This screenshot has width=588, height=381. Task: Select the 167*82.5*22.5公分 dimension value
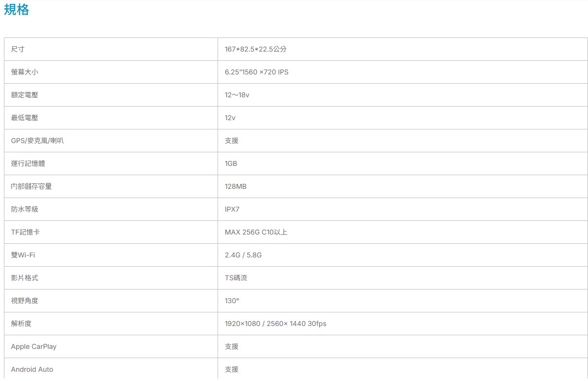point(256,49)
